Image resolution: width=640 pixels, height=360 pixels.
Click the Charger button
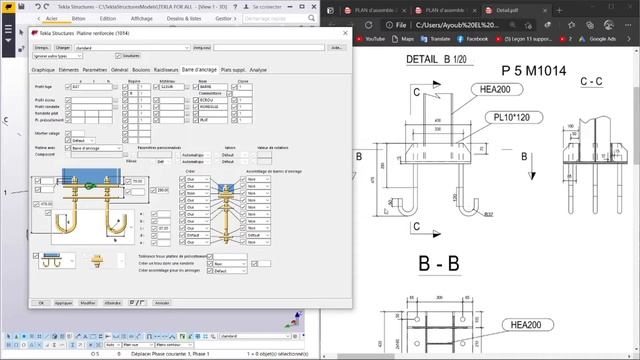(x=63, y=48)
